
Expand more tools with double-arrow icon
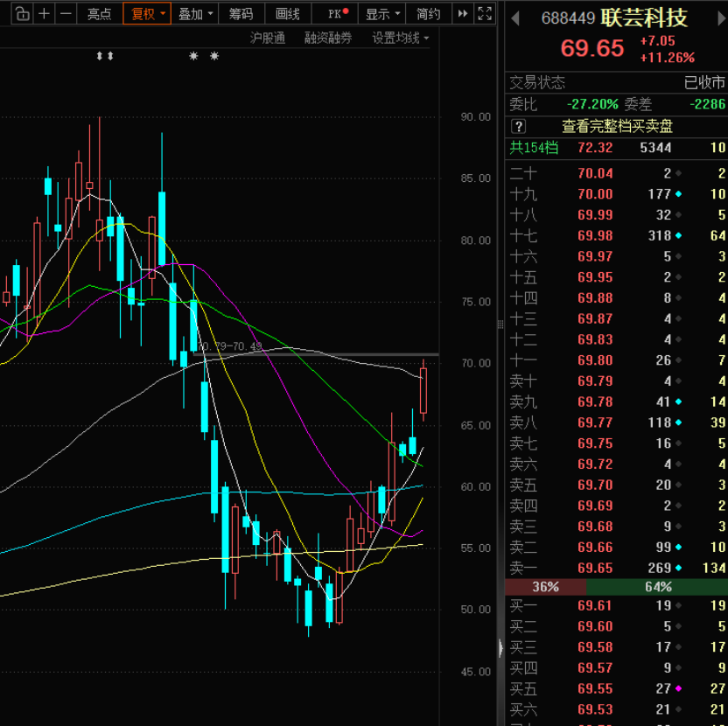pos(462,14)
